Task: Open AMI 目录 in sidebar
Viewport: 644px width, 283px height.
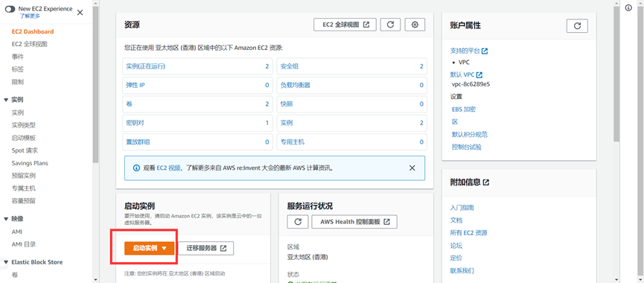Action: click(23, 244)
